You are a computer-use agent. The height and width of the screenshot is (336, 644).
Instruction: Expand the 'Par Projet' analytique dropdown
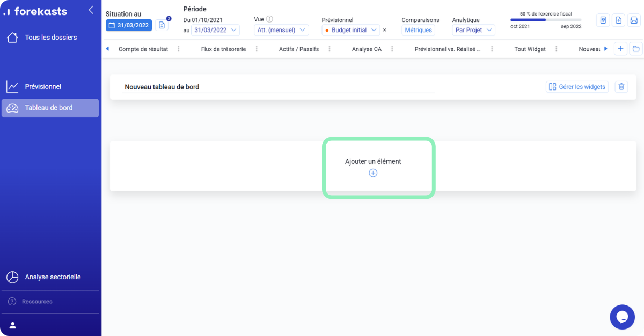pyautogui.click(x=473, y=30)
